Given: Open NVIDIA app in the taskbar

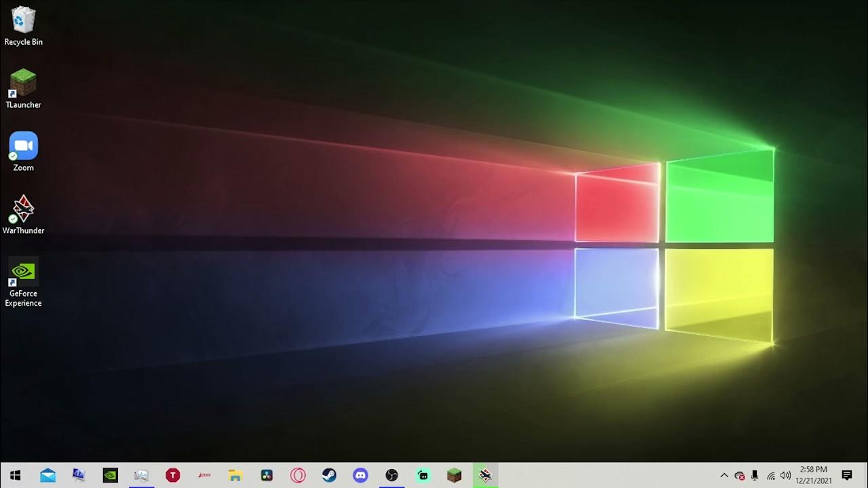Looking at the screenshot, I should (110, 475).
